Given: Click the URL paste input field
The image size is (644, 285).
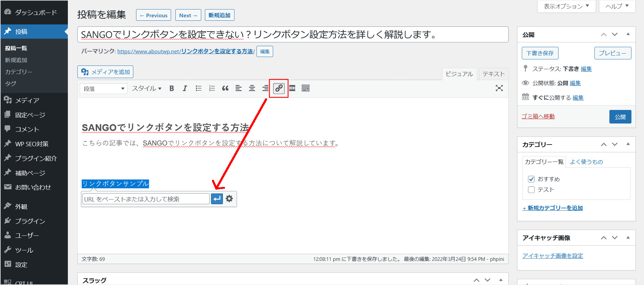Looking at the screenshot, I should tap(146, 199).
